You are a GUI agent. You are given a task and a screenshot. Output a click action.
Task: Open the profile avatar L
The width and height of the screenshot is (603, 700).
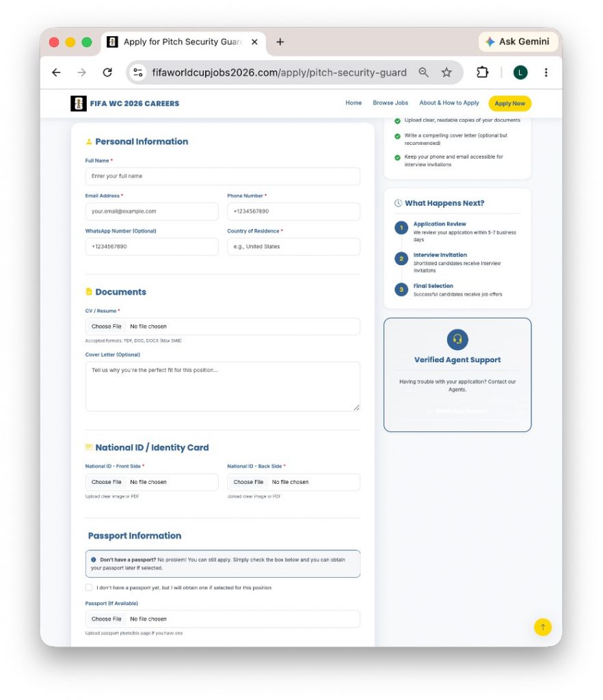pyautogui.click(x=520, y=72)
